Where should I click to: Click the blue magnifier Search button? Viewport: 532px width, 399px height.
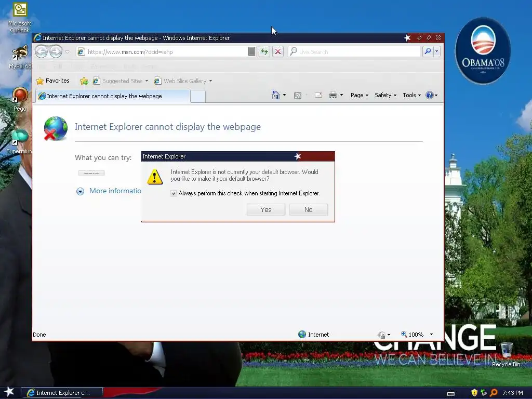tap(428, 51)
